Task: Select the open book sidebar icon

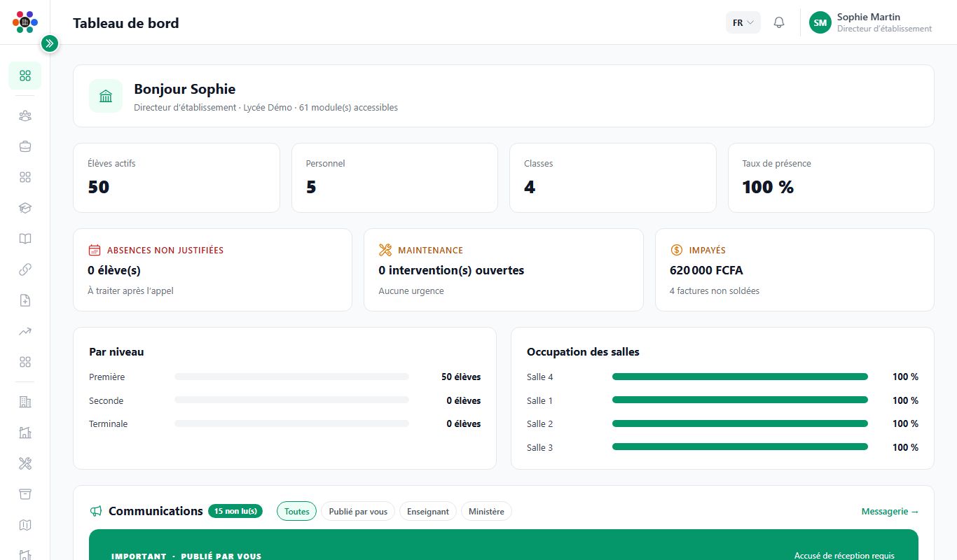Action: tap(25, 239)
